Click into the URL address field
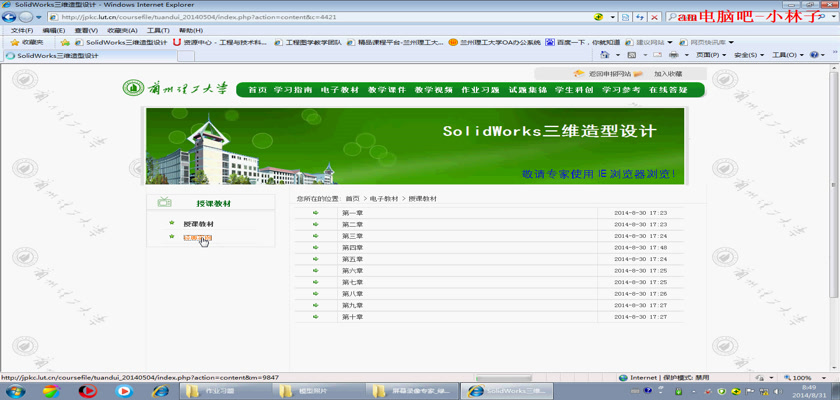The image size is (840, 400). (321, 17)
